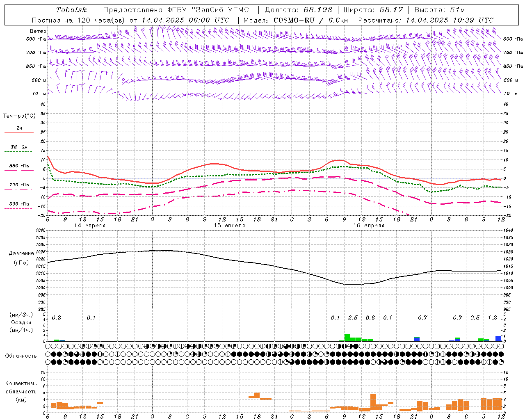Click the "15 апреля" date label

(x=229, y=226)
